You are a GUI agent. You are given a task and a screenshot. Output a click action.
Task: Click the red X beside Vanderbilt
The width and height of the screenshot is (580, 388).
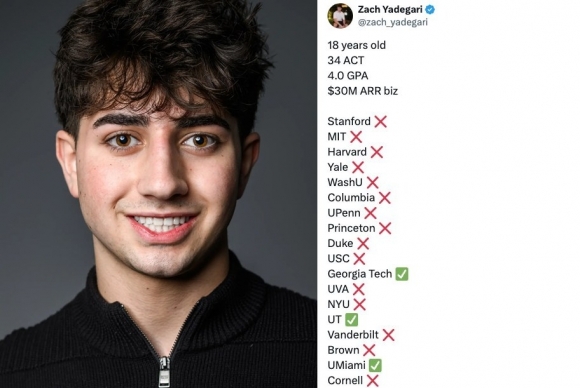click(388, 335)
